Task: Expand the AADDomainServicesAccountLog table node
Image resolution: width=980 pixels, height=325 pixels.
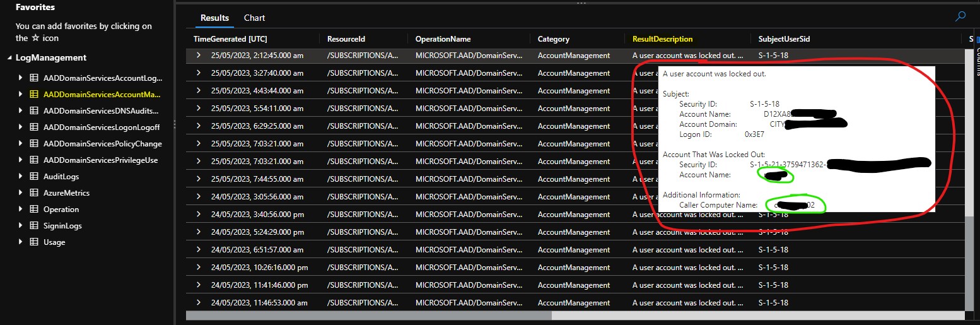Action: [x=21, y=79]
